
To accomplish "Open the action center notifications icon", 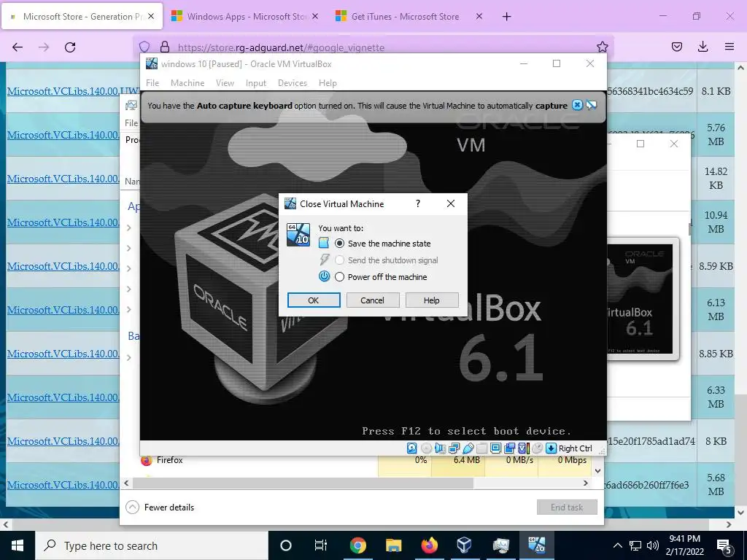I will 724,545.
